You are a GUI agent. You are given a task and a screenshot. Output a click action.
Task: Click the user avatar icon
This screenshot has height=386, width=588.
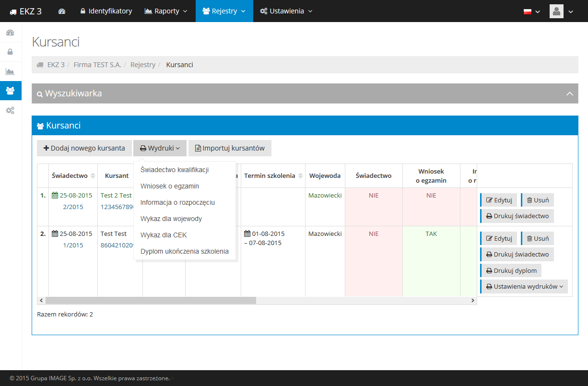tap(556, 12)
